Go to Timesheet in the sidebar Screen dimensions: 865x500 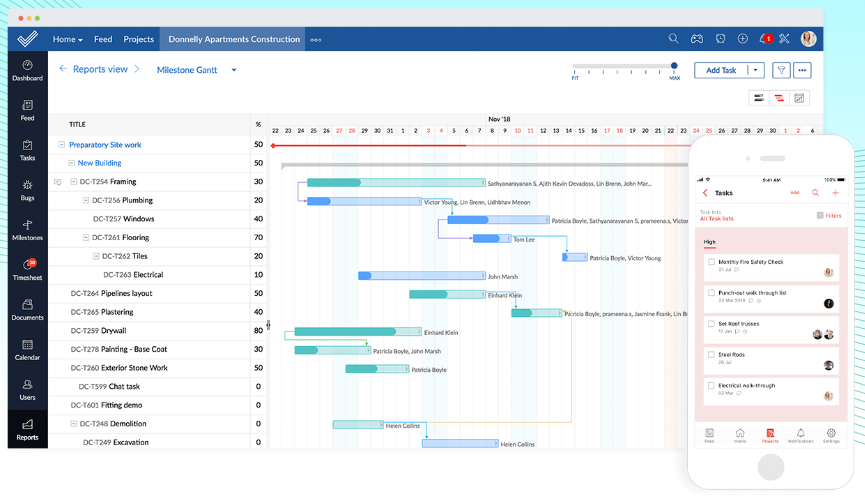pyautogui.click(x=27, y=269)
